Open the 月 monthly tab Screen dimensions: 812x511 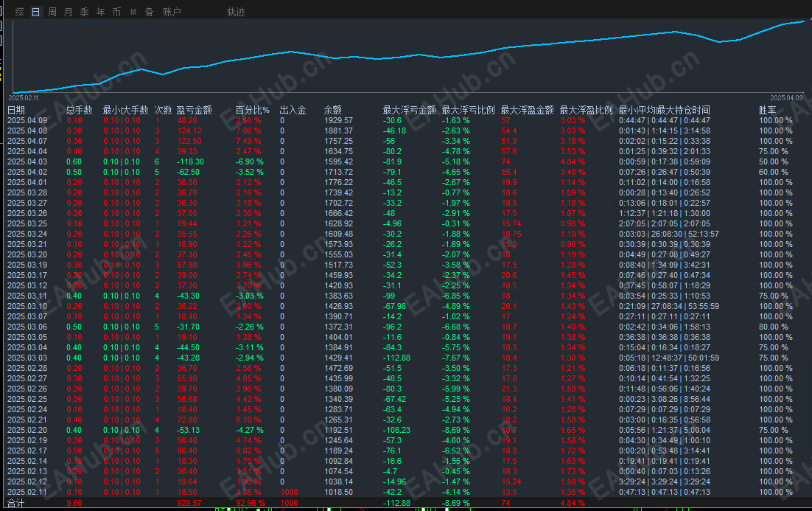(x=69, y=12)
